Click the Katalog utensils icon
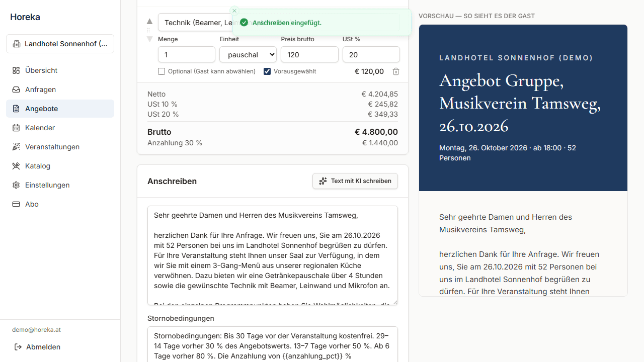Image resolution: width=644 pixels, height=362 pixels. 16,166
